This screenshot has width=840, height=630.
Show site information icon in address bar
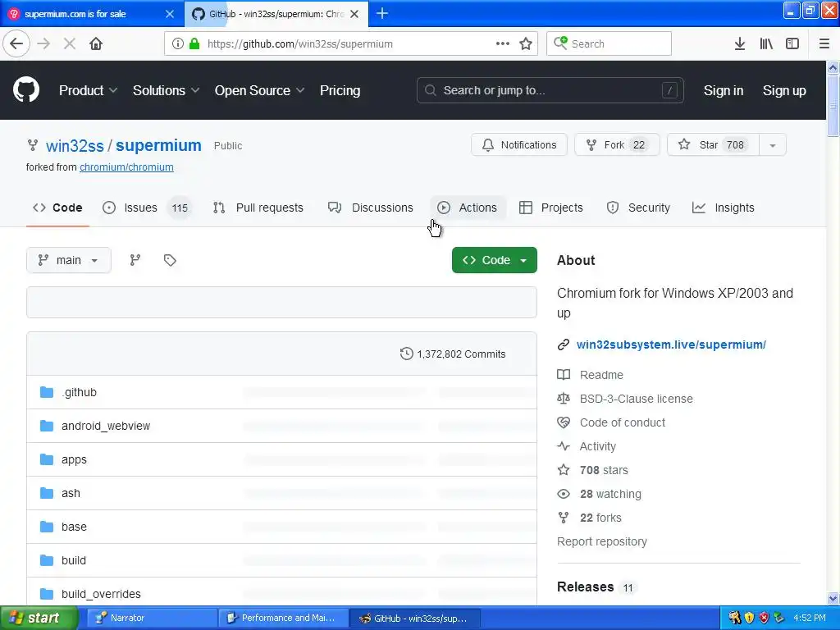pos(178,43)
